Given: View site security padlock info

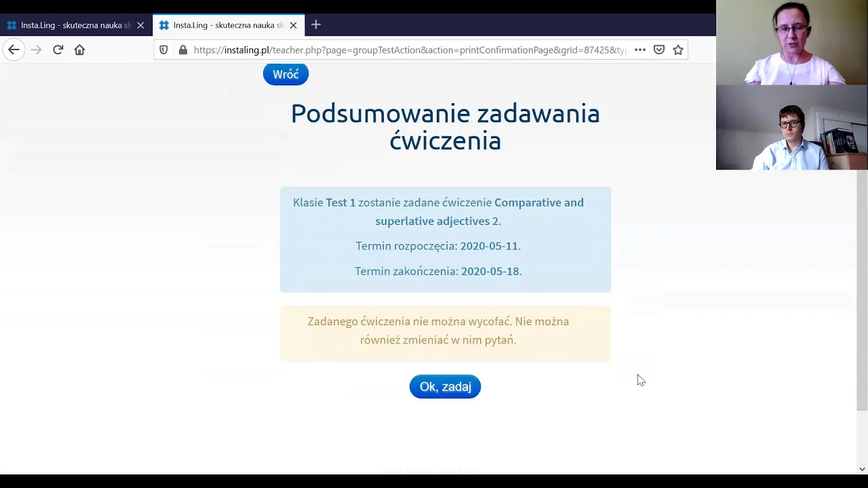Looking at the screenshot, I should click(x=183, y=49).
